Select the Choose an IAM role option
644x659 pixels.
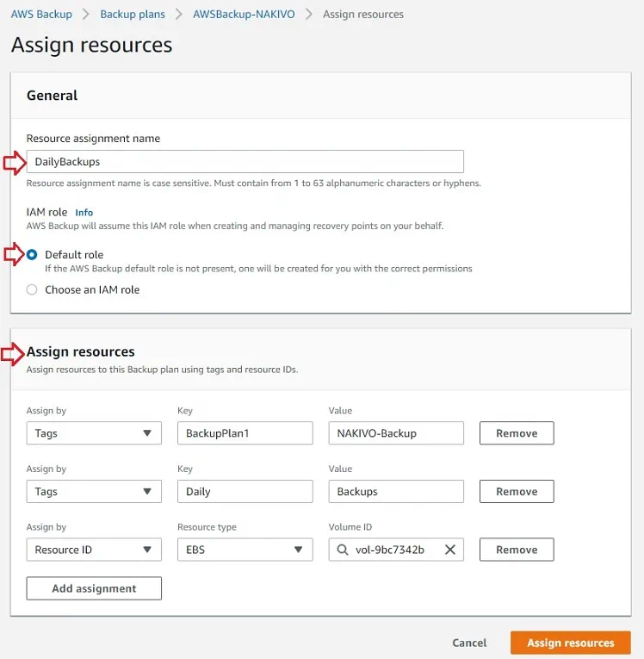point(32,290)
